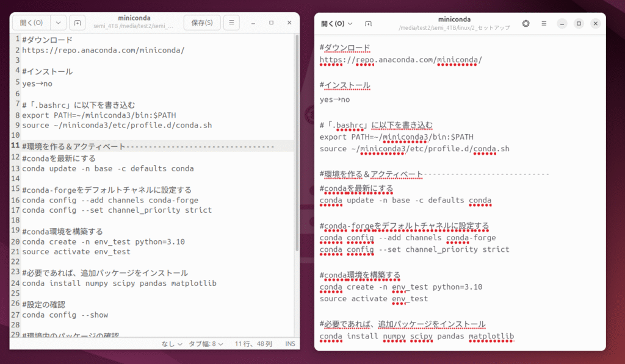Click #ダウンロード heading in right editor
The image size is (625, 364).
(345, 48)
